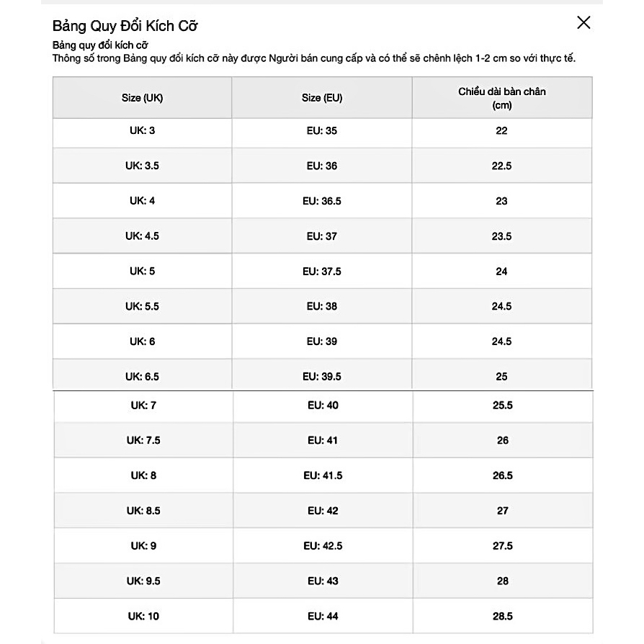644x644 pixels.
Task: Click the EU: 44 size cell
Action: [323, 616]
